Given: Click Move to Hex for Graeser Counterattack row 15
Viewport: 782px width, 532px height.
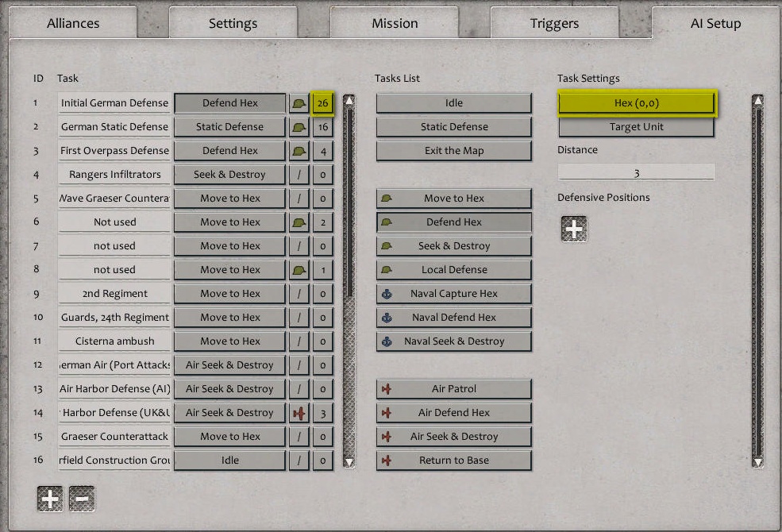Looking at the screenshot, I should [230, 437].
